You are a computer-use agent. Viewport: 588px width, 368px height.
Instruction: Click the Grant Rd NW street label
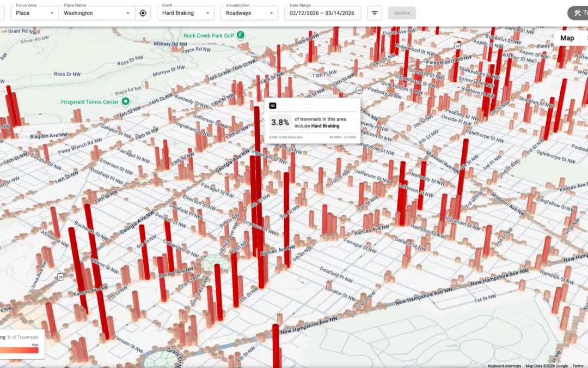click(x=22, y=31)
